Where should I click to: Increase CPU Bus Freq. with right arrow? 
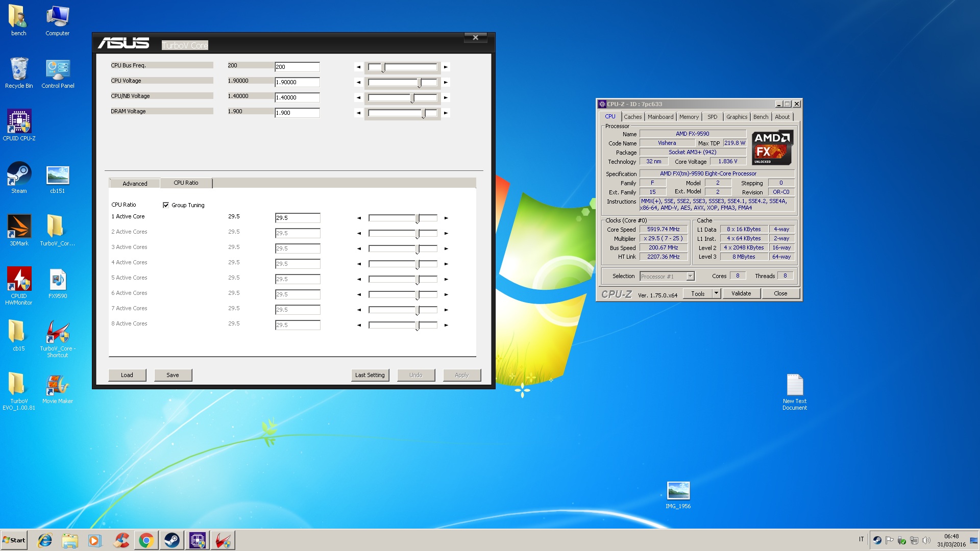pos(446,67)
